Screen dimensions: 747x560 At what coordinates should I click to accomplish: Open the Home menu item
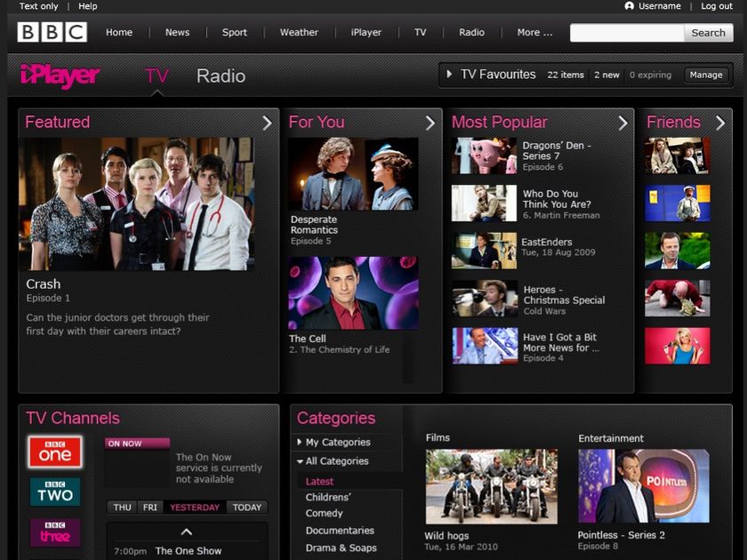coord(119,32)
